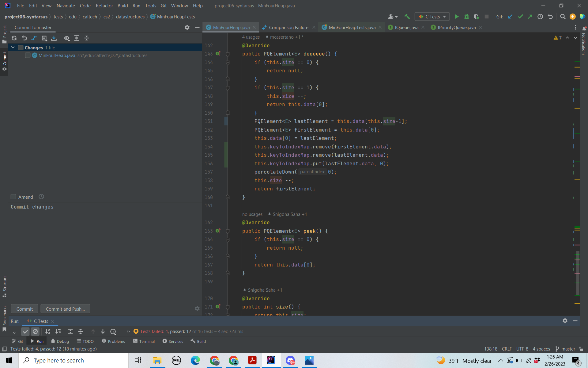
Task: Click the Shelve Silently icon
Action: pos(54,38)
